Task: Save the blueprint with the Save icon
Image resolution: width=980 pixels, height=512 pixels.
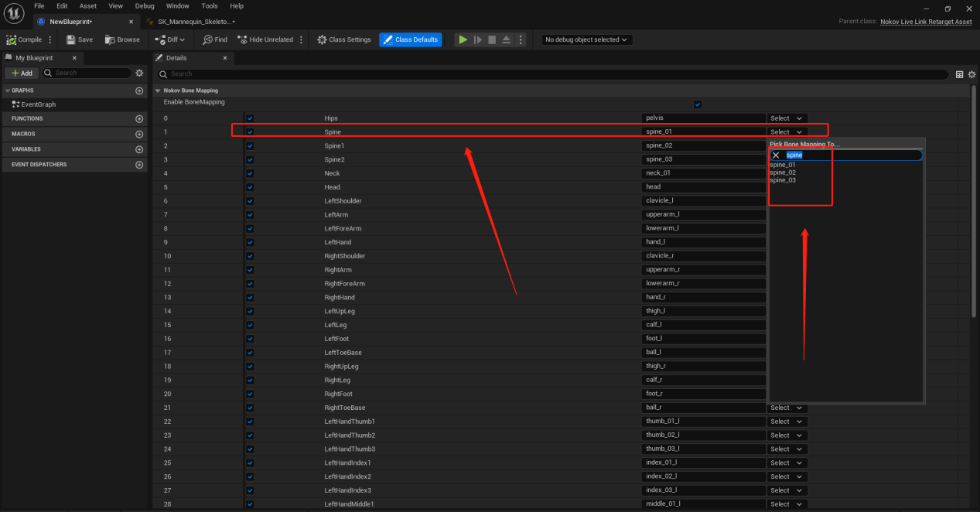Action: tap(70, 39)
